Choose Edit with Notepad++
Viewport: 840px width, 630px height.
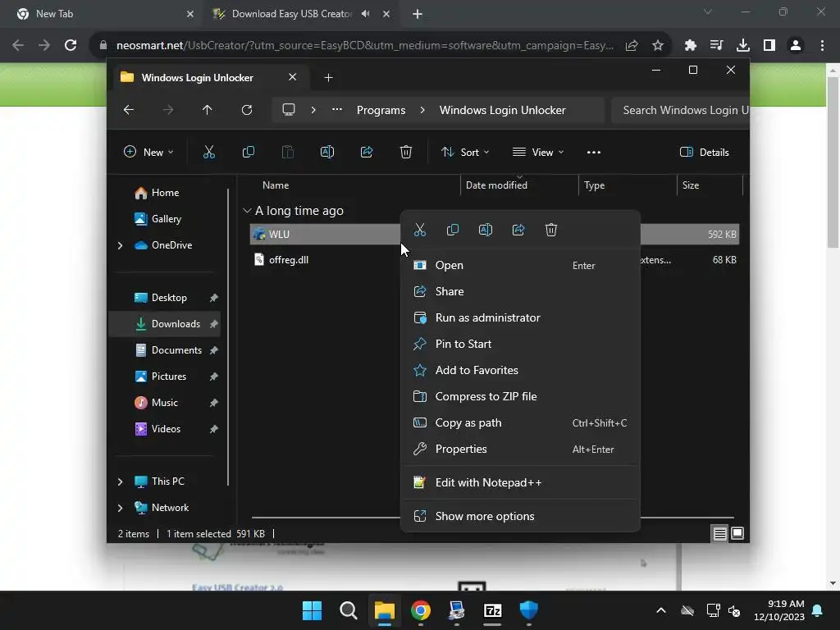pyautogui.click(x=520, y=482)
